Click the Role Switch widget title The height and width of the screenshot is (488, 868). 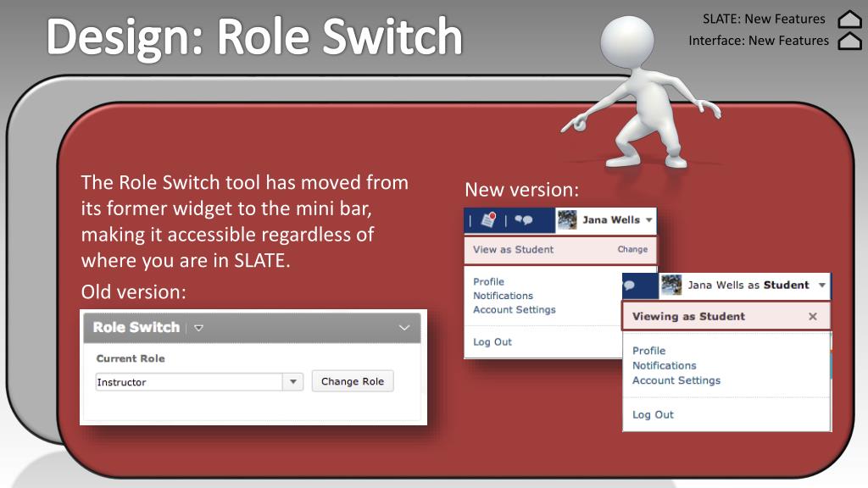(x=136, y=328)
